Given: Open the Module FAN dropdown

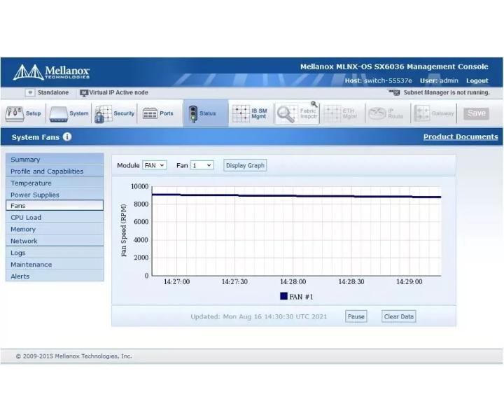Looking at the screenshot, I should [x=155, y=165].
